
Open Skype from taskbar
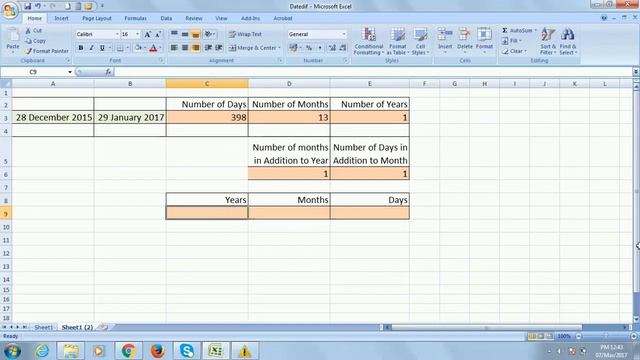click(187, 351)
